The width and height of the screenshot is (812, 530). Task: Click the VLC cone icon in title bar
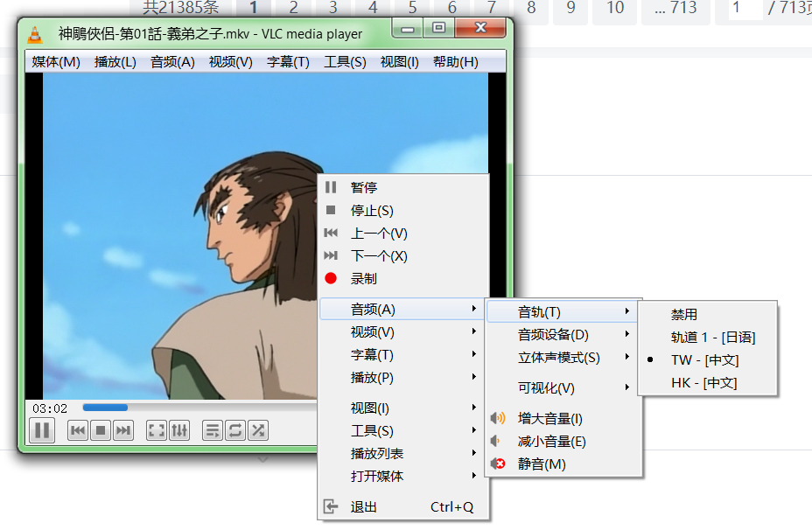pos(35,35)
